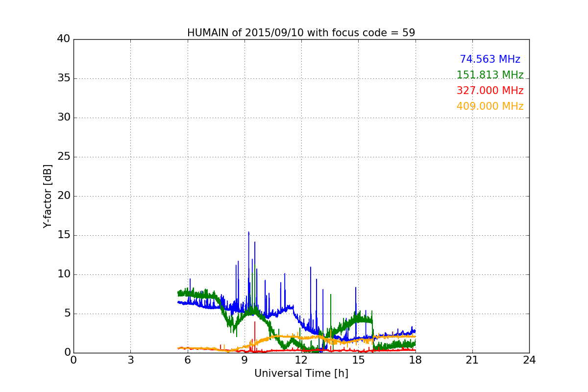Click the Universal Time [h] axis label
The image size is (588, 392).
[x=301, y=373]
